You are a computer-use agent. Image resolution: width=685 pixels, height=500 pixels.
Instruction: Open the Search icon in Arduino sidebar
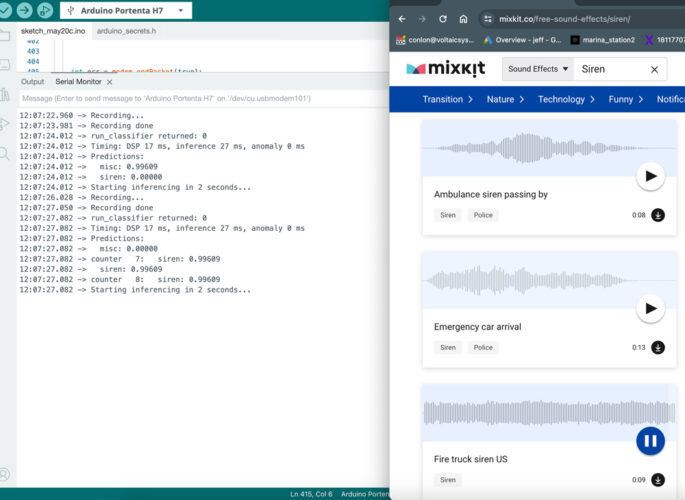pyautogui.click(x=6, y=153)
